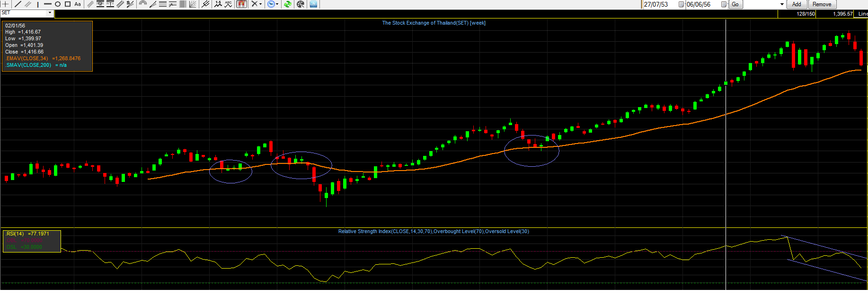Viewport: 868px width, 307px height.
Task: Select the Gann fan tool
Action: tap(193, 4)
